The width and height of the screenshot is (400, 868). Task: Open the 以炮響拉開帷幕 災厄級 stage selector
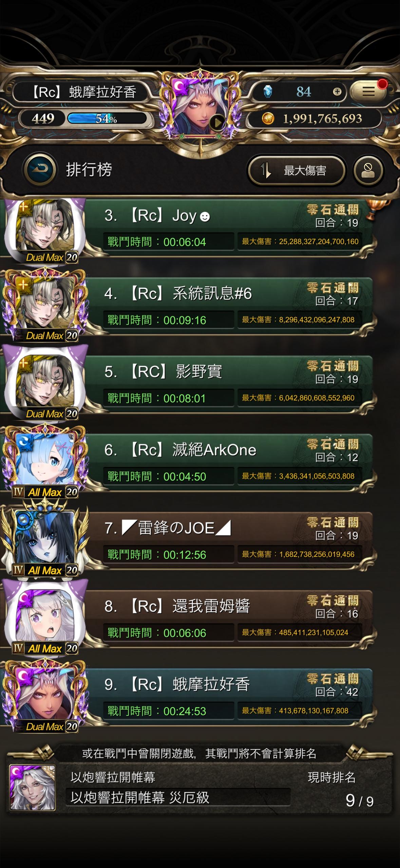coord(178,797)
